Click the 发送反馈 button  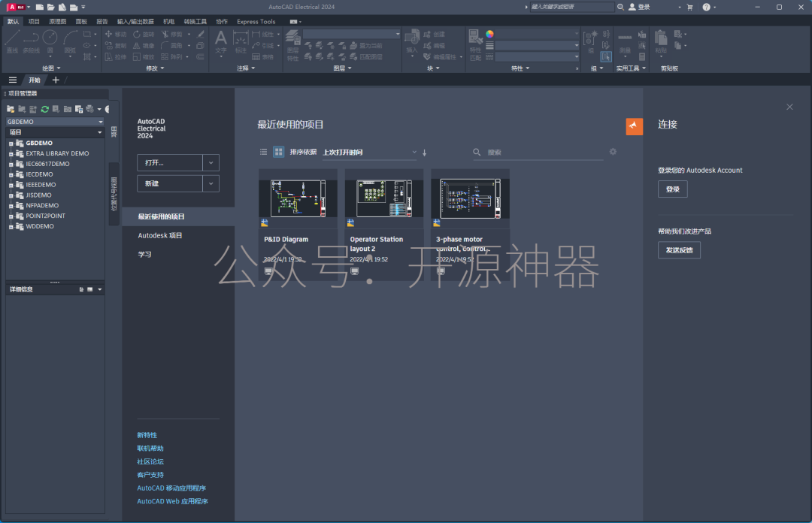[679, 250]
